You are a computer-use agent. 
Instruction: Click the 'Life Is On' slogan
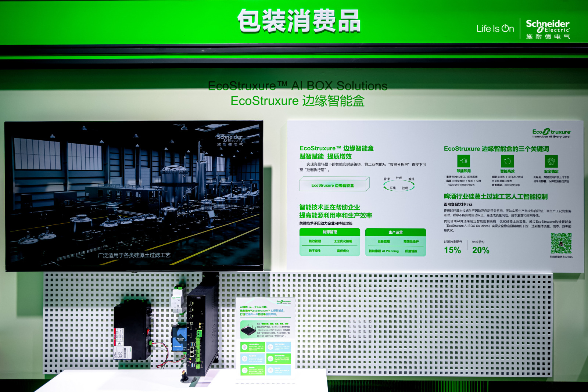click(x=495, y=29)
